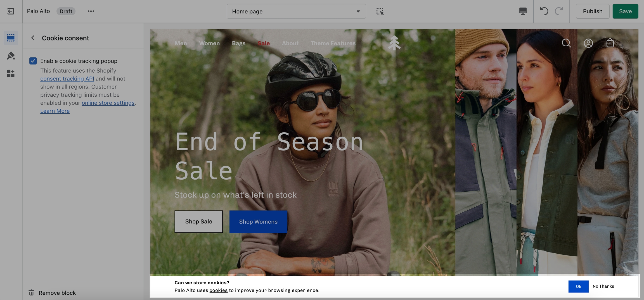Open the Sections panel icon
Viewport: 644px width, 300px height.
click(11, 38)
